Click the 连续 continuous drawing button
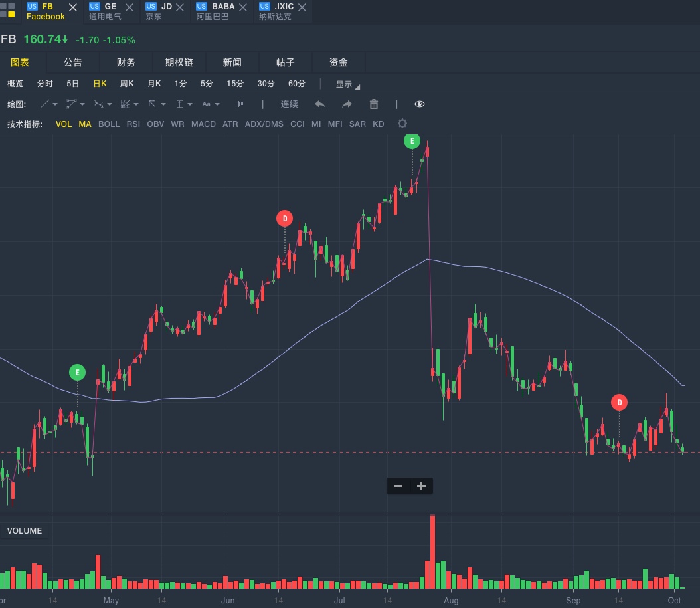Screen dimensions: 700x608 pos(290,104)
